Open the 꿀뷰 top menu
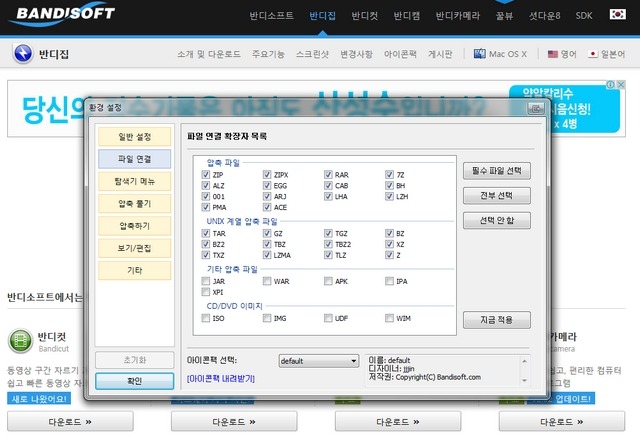 pos(504,16)
